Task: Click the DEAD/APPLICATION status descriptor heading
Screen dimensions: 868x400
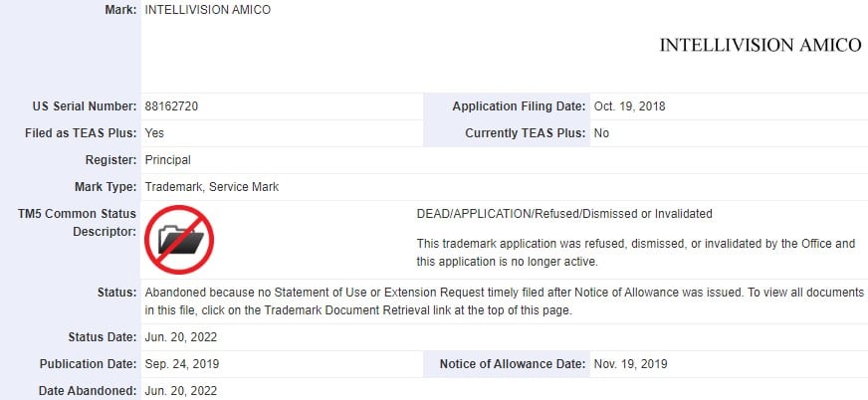Action: [564, 214]
